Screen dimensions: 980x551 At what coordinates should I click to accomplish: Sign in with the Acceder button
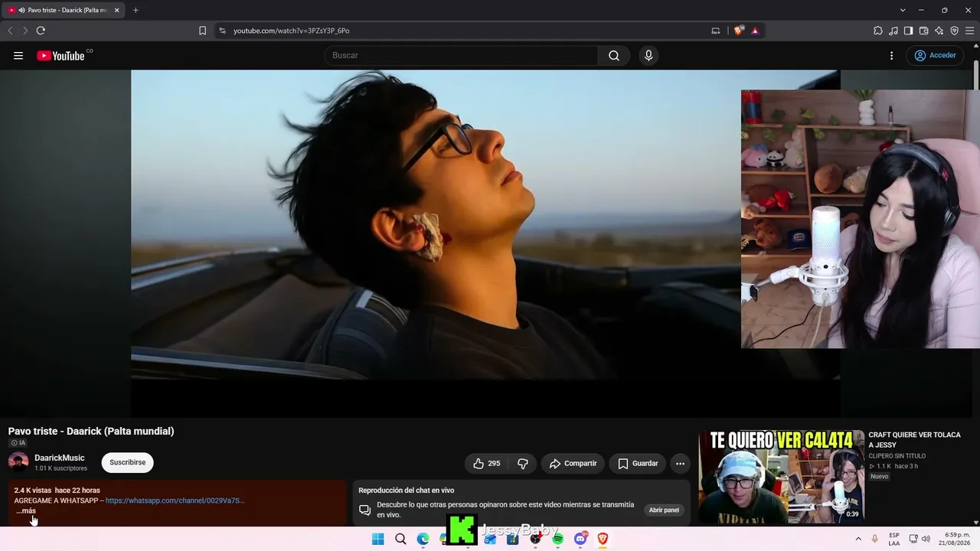click(935, 55)
